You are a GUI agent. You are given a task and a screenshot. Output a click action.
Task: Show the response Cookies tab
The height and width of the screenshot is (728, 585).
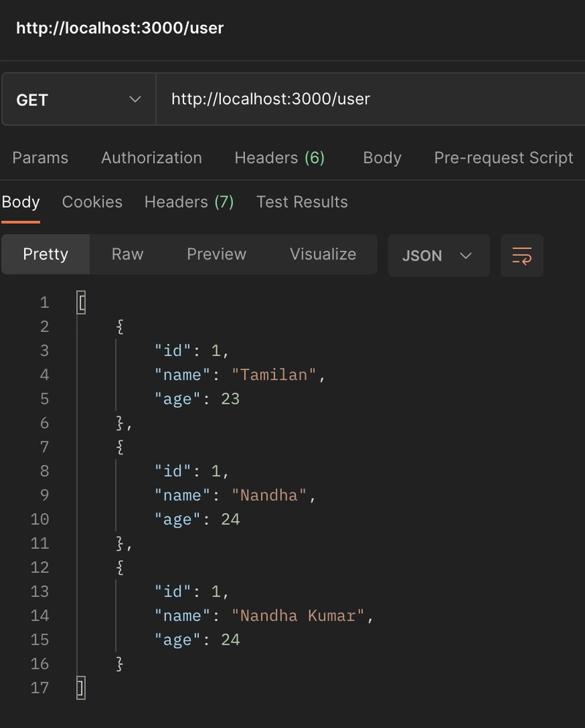point(92,202)
